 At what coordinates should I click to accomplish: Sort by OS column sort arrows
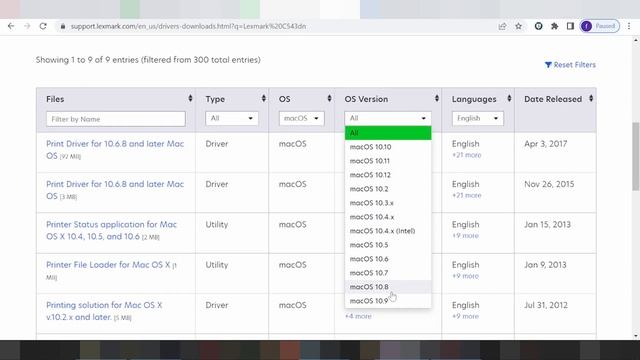[329, 98]
